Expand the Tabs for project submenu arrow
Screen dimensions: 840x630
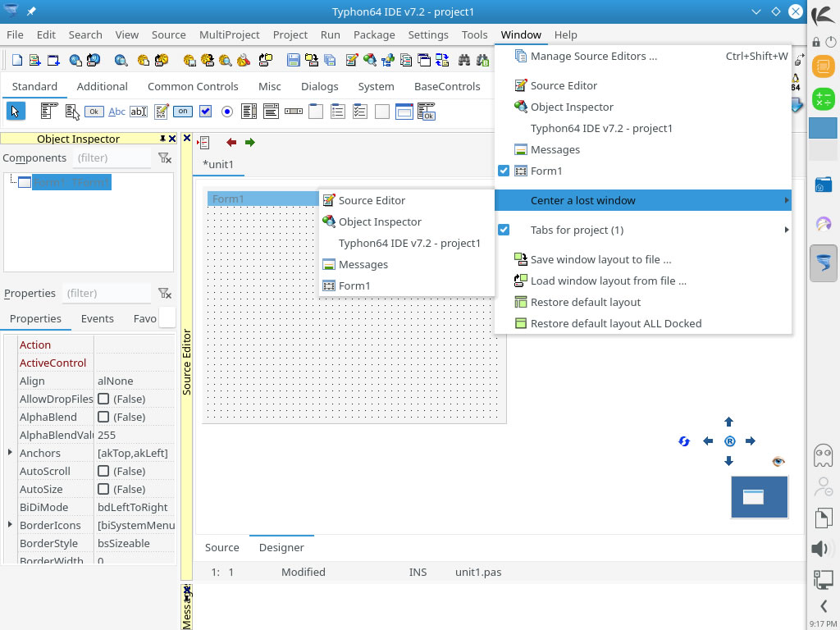click(x=787, y=230)
